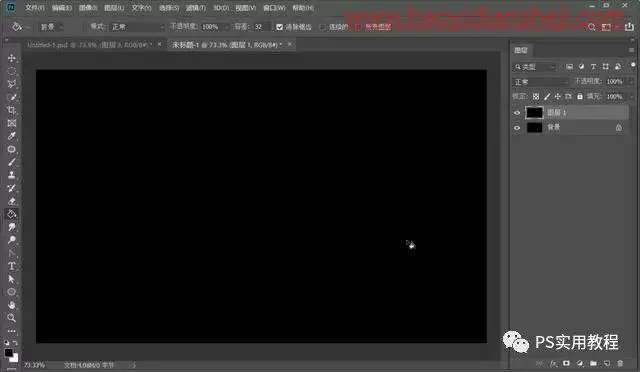640x372 pixels.
Task: Expand the layer filter 类型 dropdown
Action: point(535,67)
